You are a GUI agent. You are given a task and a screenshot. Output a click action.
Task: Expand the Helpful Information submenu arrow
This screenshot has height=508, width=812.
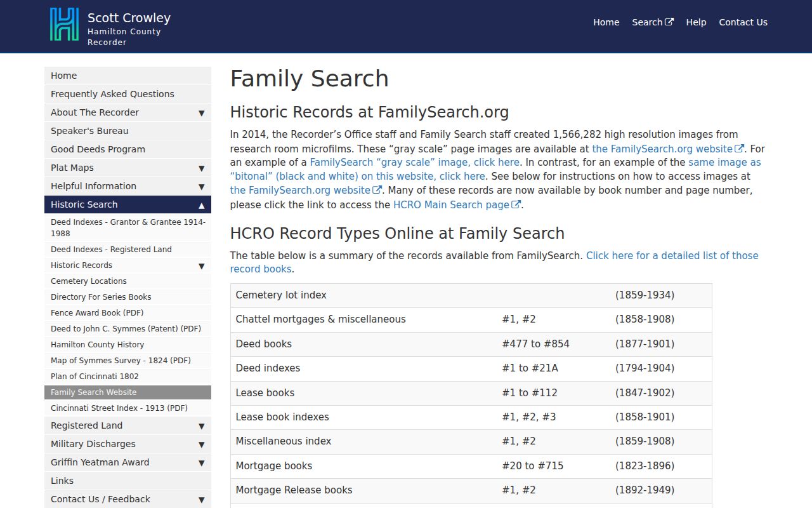pyautogui.click(x=201, y=187)
